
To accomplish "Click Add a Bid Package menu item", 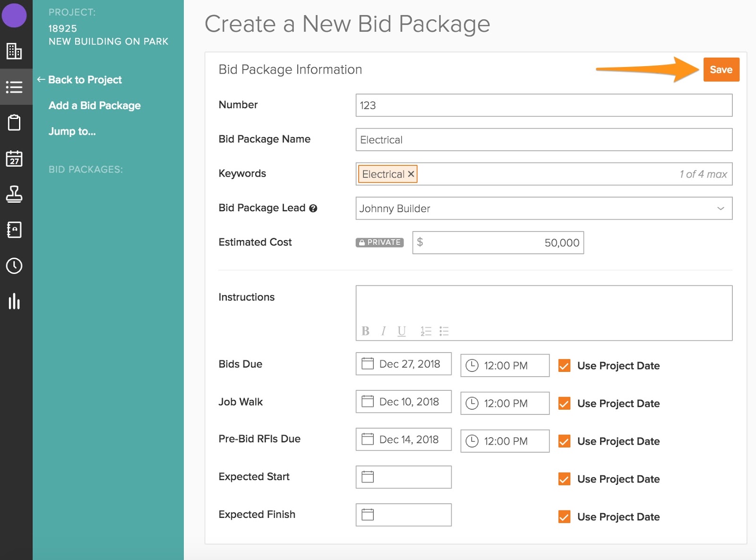I will pos(94,105).
